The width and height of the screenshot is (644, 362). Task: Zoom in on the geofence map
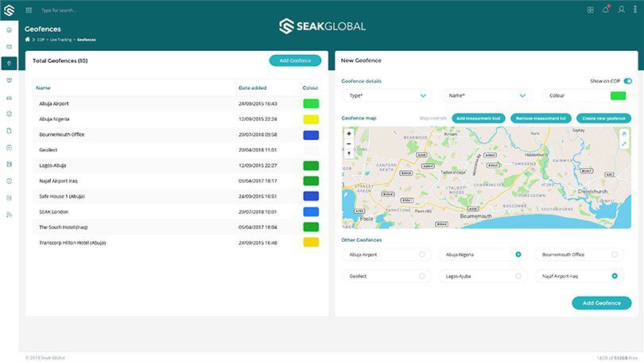348,134
